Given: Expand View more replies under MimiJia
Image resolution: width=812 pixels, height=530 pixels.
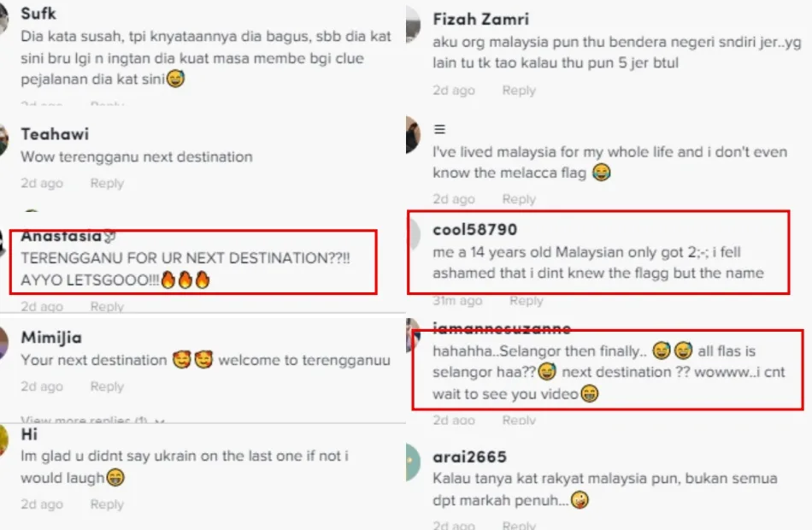Looking at the screenshot, I should (92, 420).
